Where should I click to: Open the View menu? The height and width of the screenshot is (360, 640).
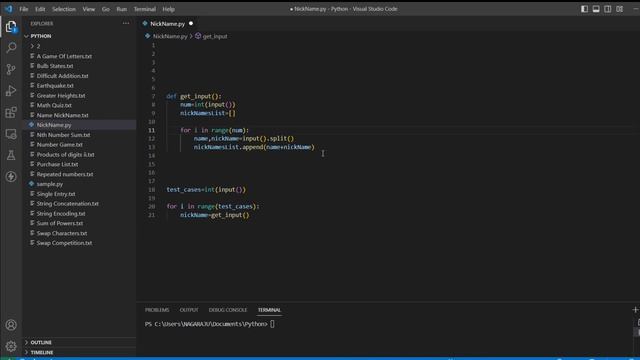click(89, 9)
